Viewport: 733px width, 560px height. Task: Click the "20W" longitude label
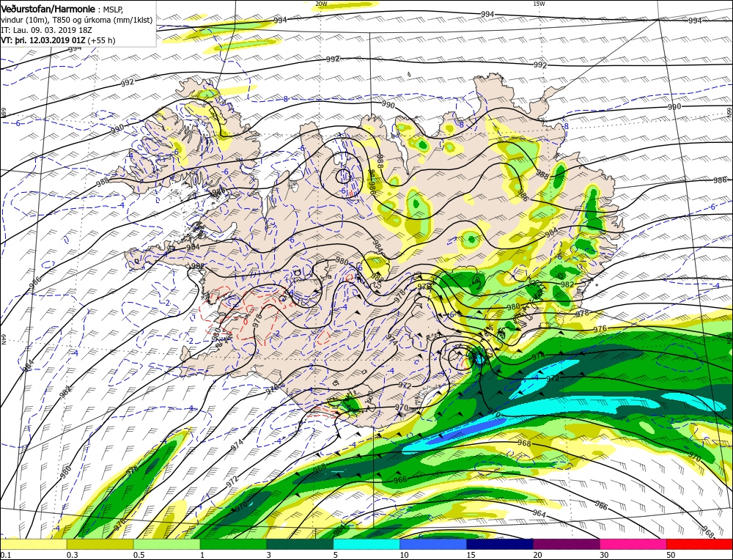click(x=321, y=4)
